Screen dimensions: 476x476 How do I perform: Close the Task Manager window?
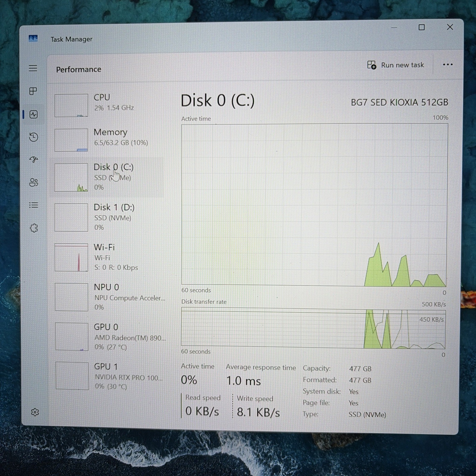click(450, 27)
